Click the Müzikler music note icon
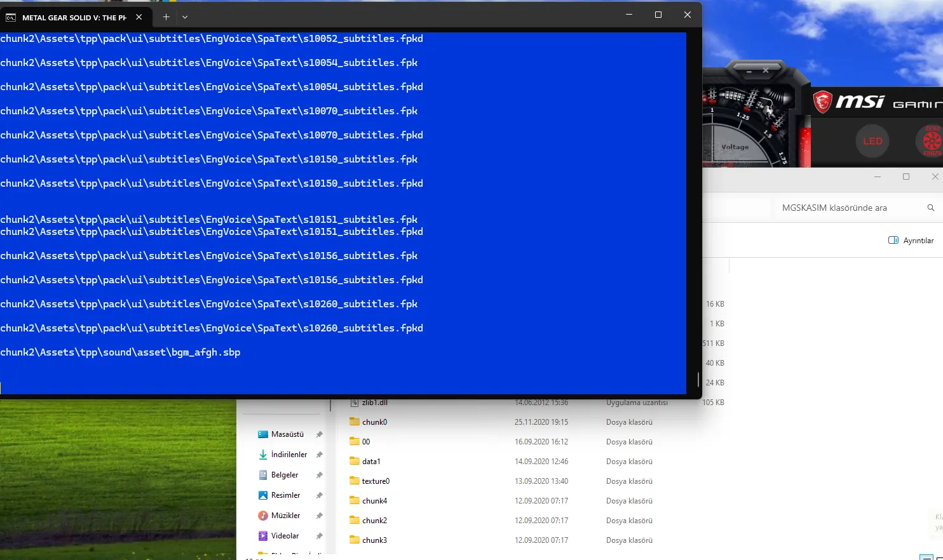 (263, 516)
